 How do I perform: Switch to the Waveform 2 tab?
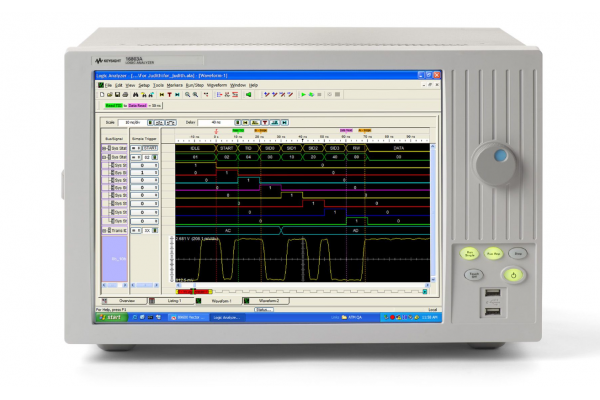(266, 301)
